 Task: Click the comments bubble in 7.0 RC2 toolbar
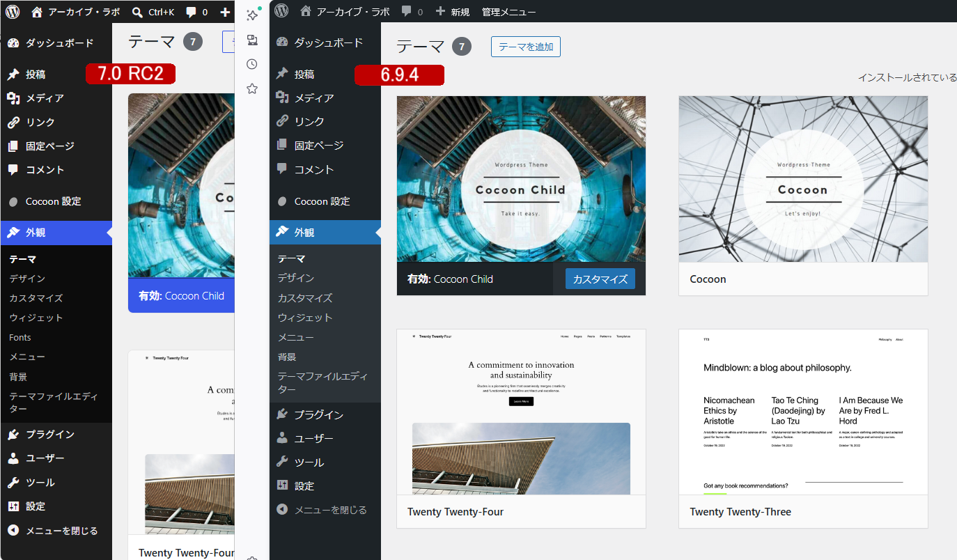[x=191, y=12]
